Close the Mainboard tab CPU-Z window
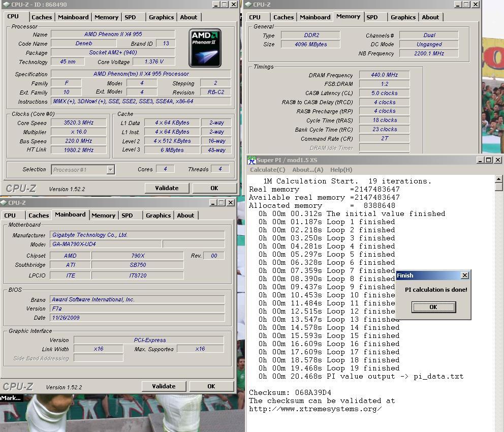Viewport: 504px width, 432px height. click(231, 203)
